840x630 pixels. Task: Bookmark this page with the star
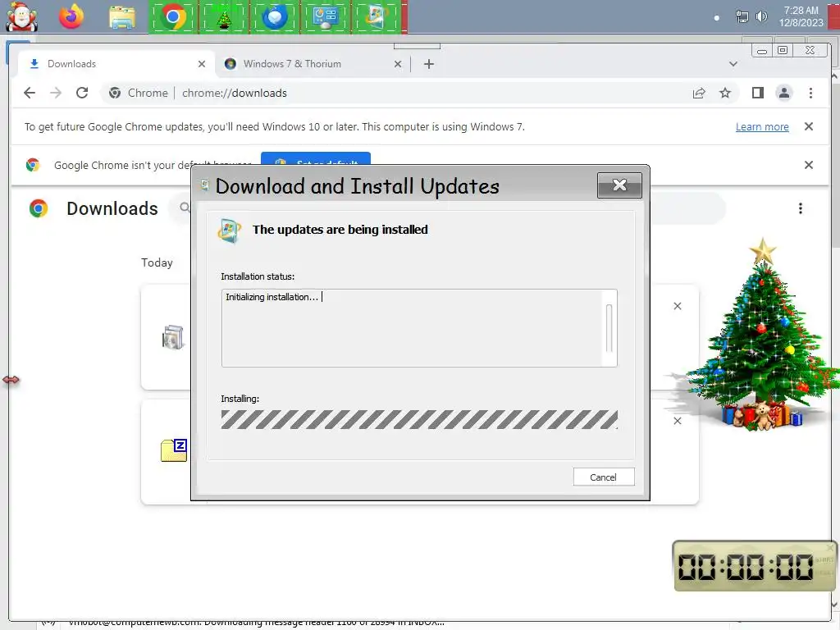(725, 94)
